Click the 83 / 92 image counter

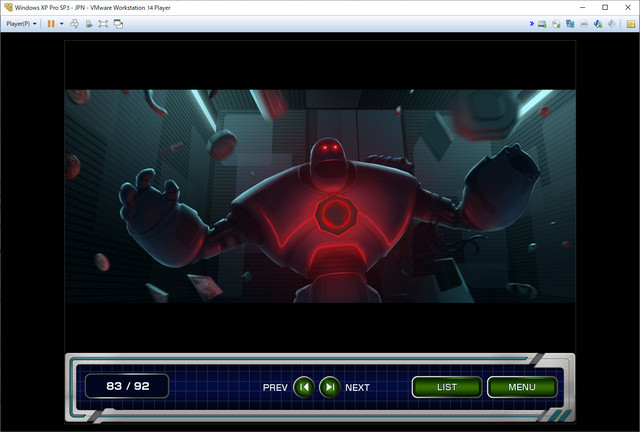tap(127, 386)
